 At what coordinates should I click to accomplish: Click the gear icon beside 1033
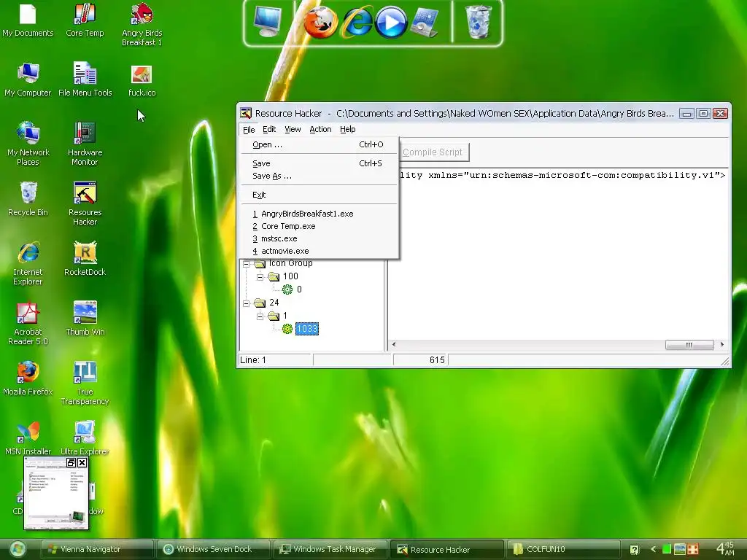287,329
